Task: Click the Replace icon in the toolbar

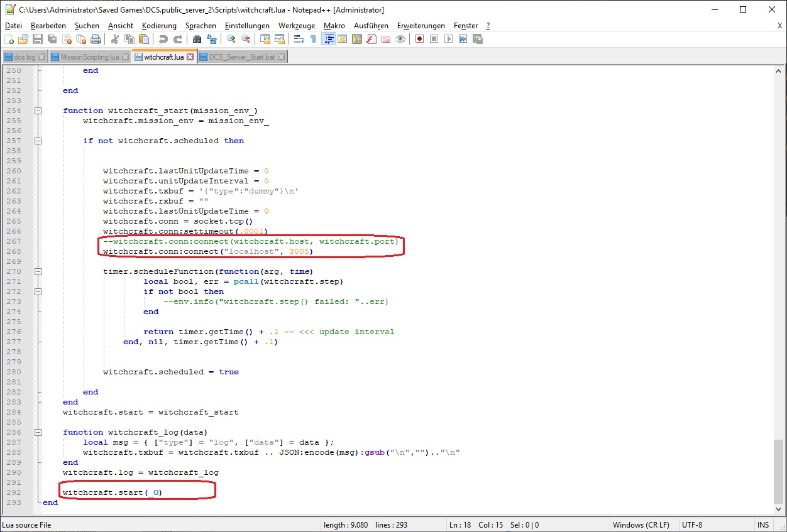Action: click(212, 39)
